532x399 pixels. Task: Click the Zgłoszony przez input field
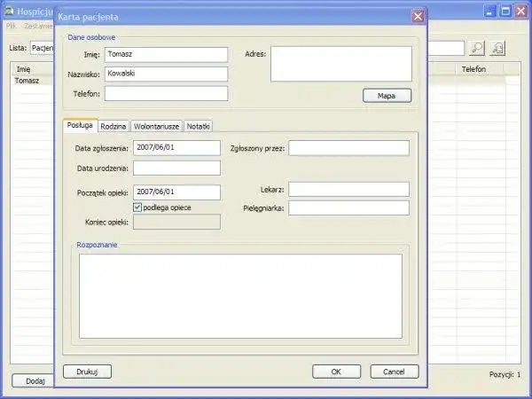[348, 148]
